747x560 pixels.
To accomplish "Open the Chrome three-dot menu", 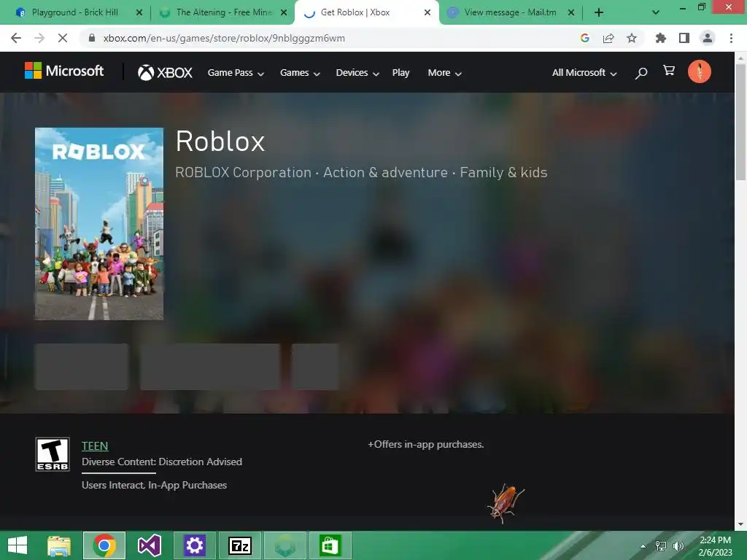I will point(731,38).
